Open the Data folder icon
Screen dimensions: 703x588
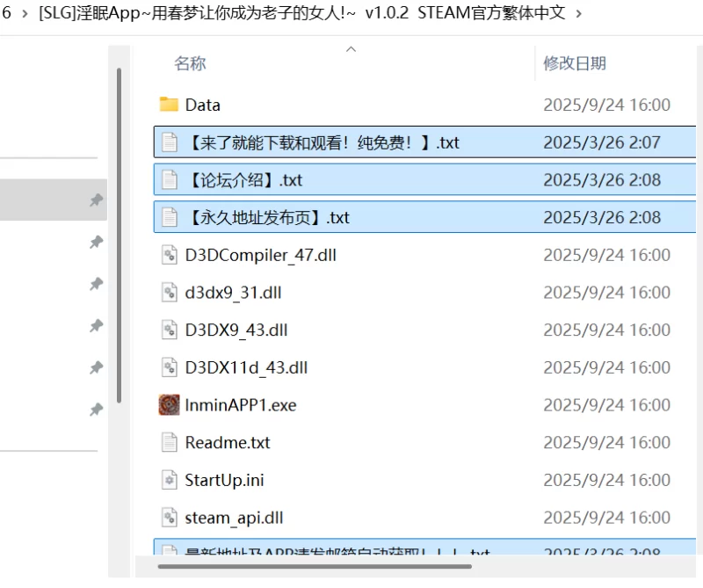coord(169,105)
